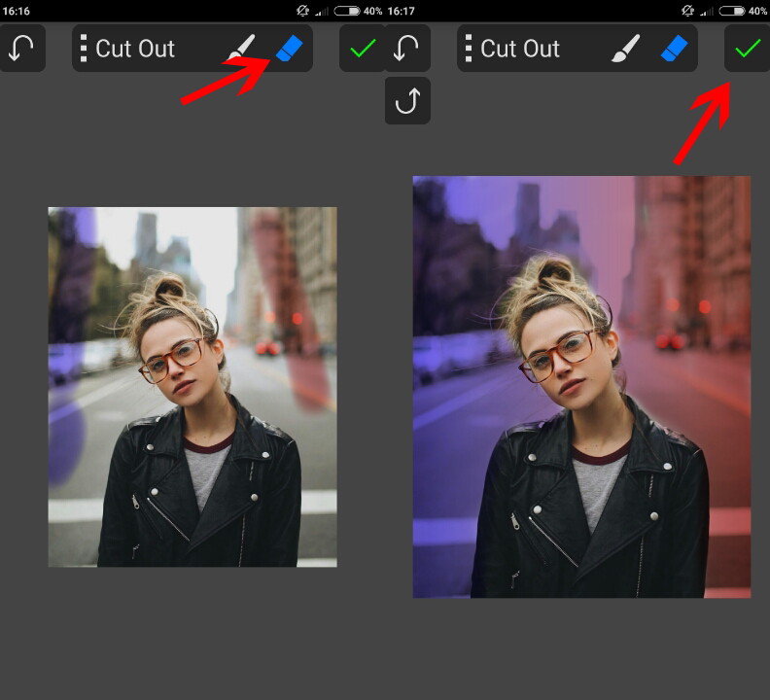Screen dimensions: 770x700
Task: Tap right photo with full purple-red mask
Action: tap(582, 387)
